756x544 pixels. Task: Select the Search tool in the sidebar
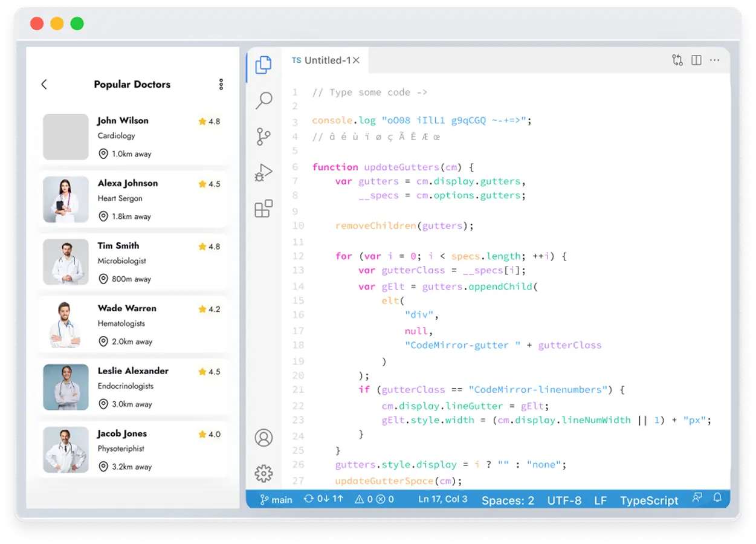[263, 100]
